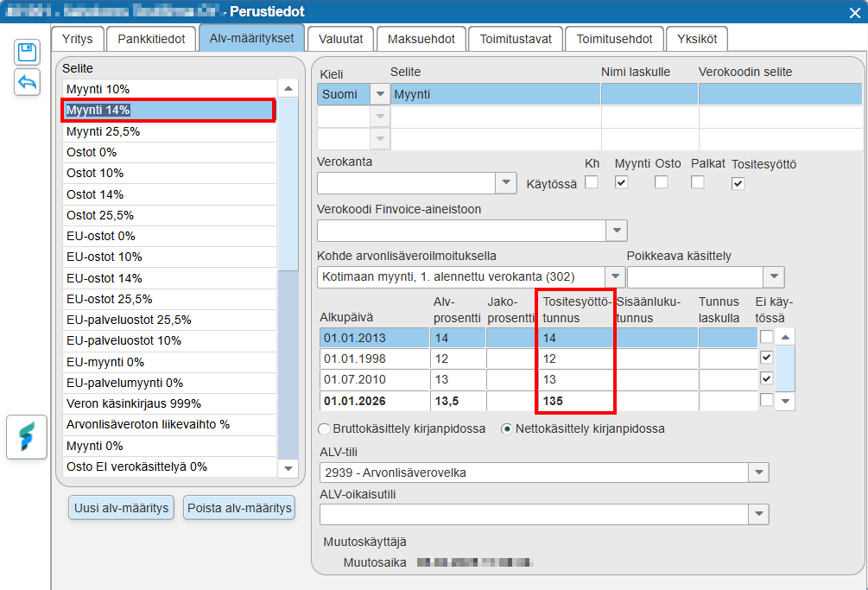Click the undo arrow icon
Screen dimensions: 868x590
(x=27, y=82)
